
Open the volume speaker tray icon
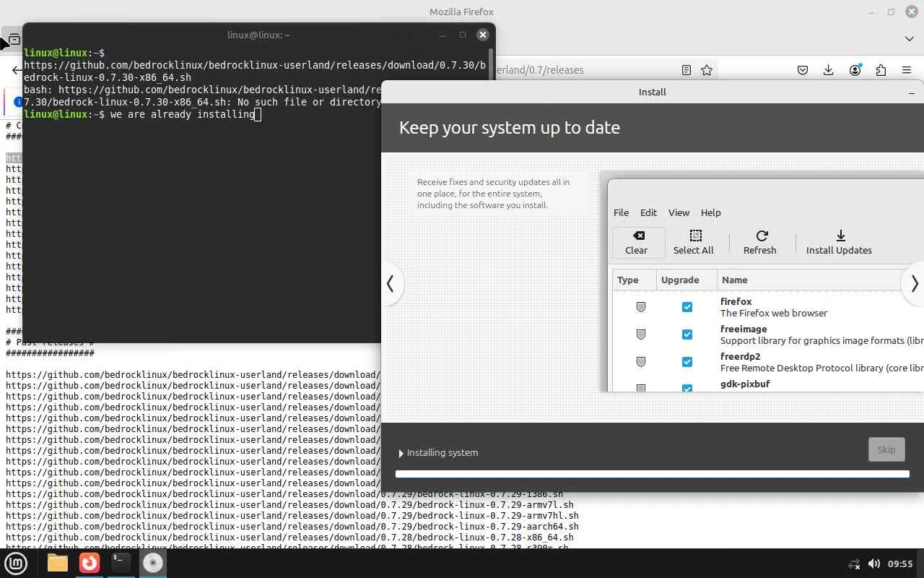[873, 564]
